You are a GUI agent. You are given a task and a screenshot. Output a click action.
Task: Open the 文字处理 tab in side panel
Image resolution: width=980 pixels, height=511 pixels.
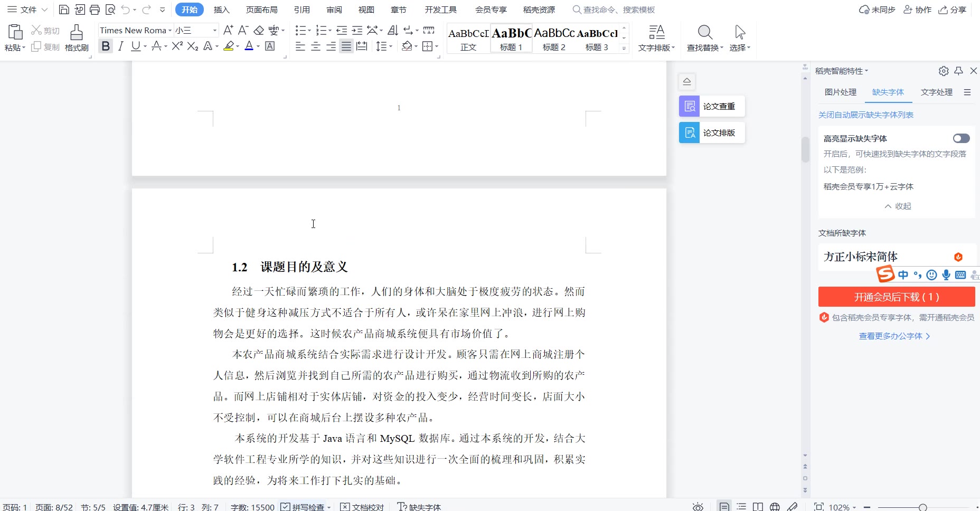[936, 92]
